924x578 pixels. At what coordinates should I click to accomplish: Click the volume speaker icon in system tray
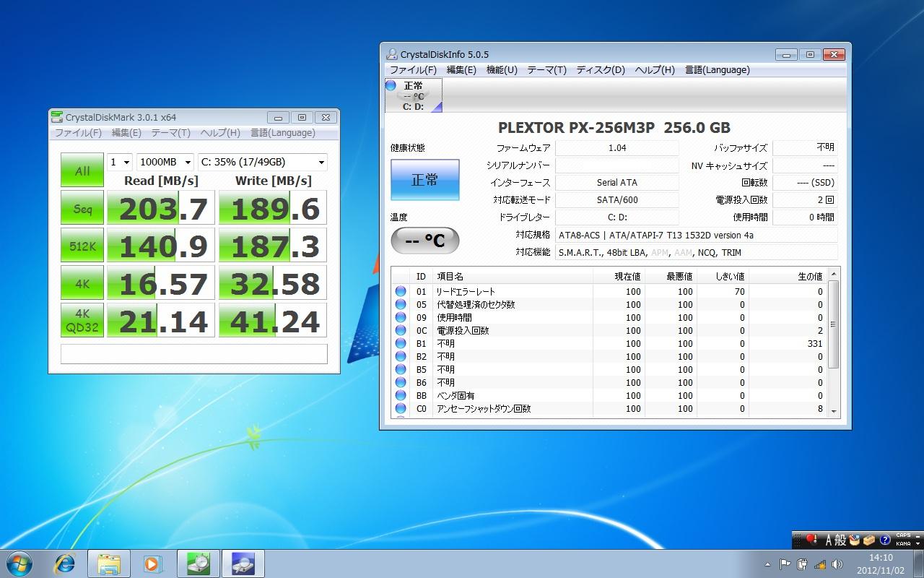837,564
